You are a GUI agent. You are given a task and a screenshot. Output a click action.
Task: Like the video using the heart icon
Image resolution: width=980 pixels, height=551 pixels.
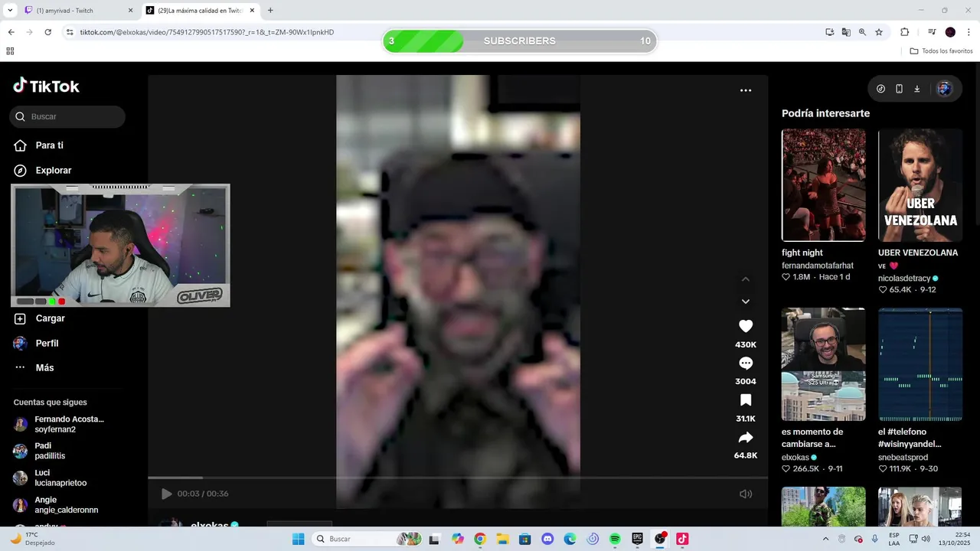point(746,326)
